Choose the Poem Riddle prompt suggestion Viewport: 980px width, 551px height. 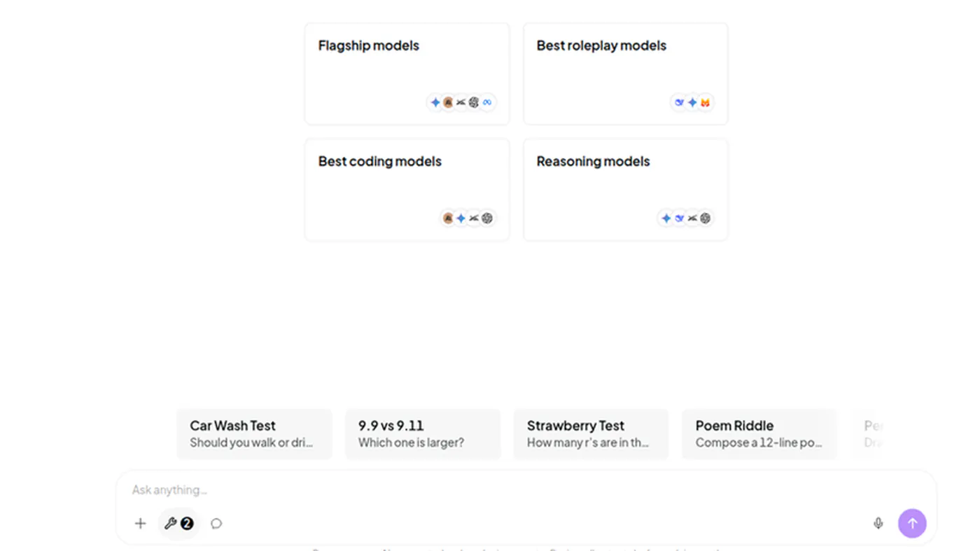pos(759,434)
